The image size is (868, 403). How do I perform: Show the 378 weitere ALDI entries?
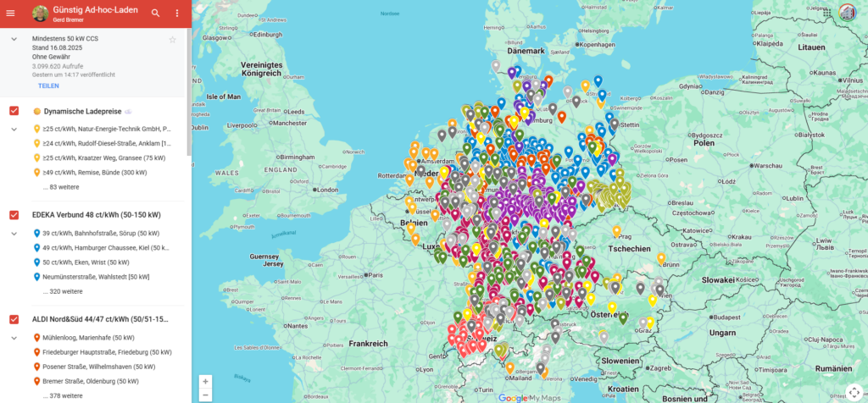tap(63, 395)
